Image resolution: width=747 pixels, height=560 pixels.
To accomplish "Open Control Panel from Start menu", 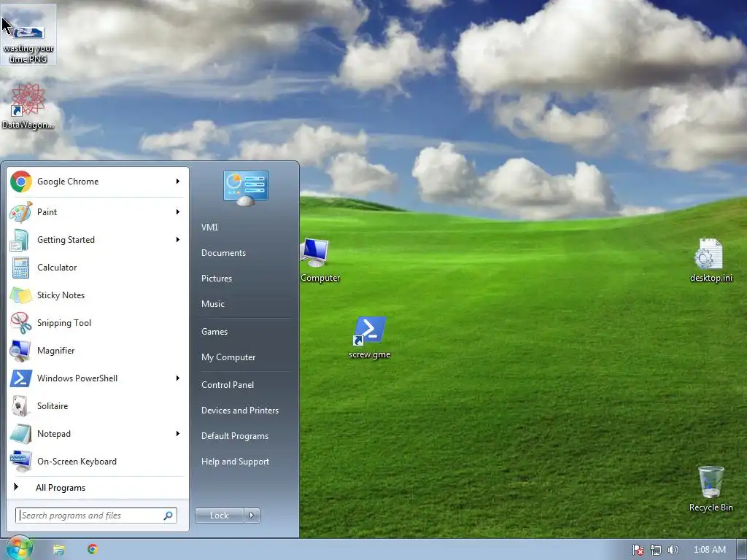I will coord(245,385).
